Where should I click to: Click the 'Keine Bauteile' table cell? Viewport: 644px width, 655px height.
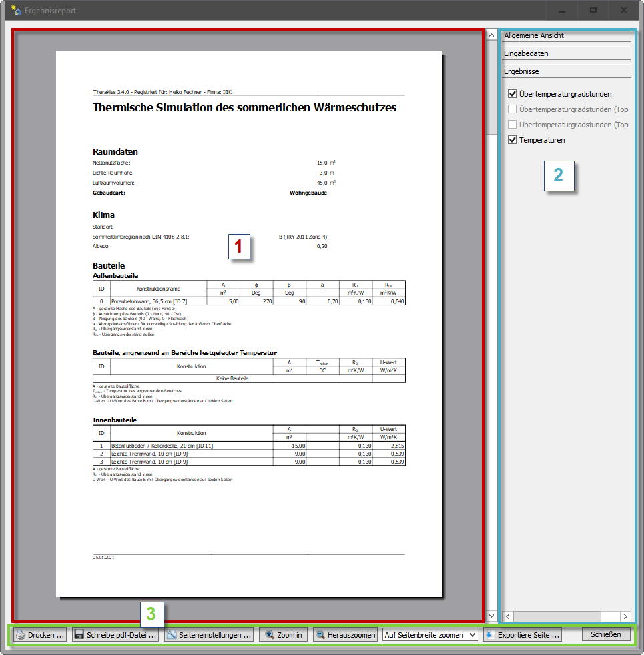point(232,378)
